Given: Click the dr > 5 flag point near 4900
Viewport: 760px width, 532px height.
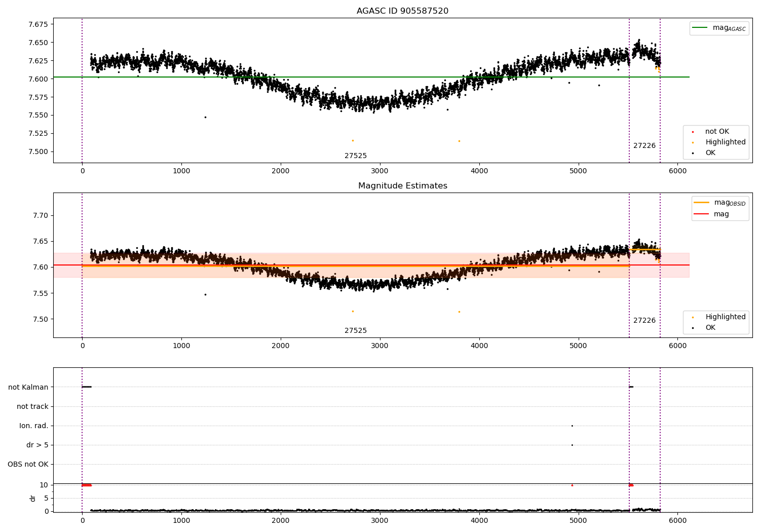Looking at the screenshot, I should 572,445.
